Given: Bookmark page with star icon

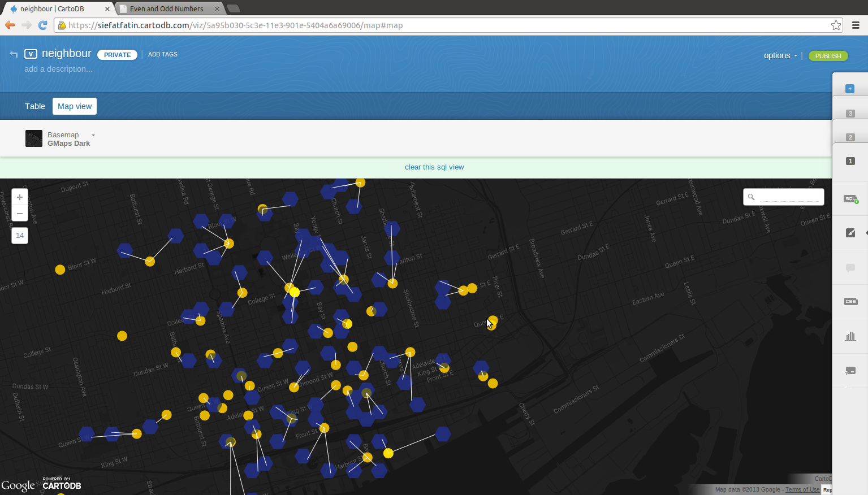Looking at the screenshot, I should point(836,25).
